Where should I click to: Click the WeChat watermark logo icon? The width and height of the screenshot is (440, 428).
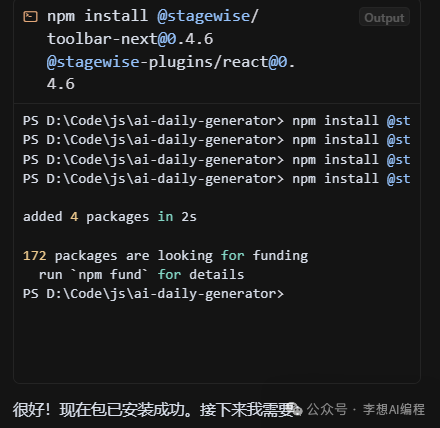pos(296,409)
